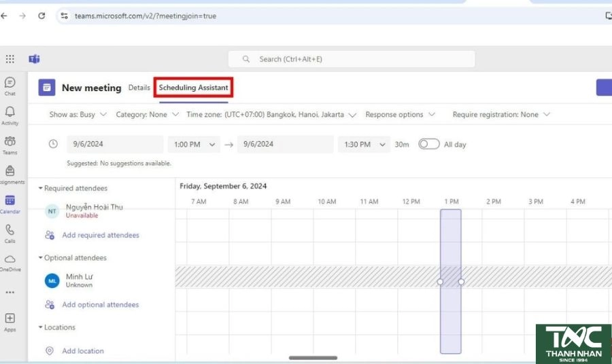
Task: Switch to the Details tab
Action: point(139,88)
